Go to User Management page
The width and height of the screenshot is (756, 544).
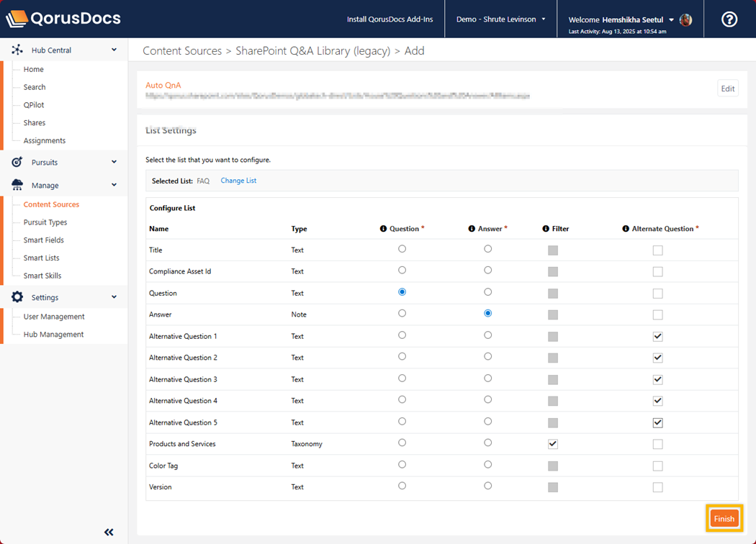click(54, 317)
